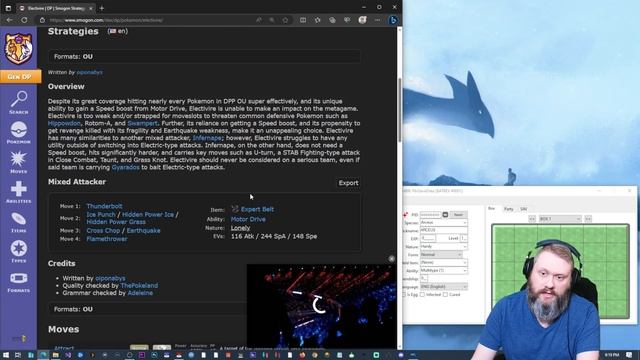Open the Cross Chop move link
640x360 pixels.
click(x=103, y=231)
